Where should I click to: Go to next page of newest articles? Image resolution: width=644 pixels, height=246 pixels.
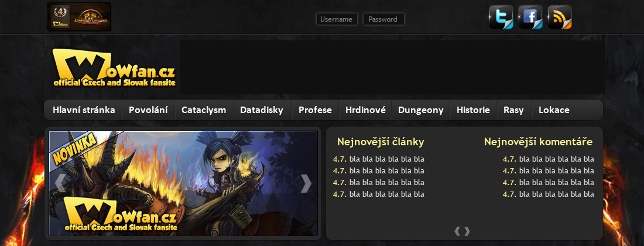467,231
